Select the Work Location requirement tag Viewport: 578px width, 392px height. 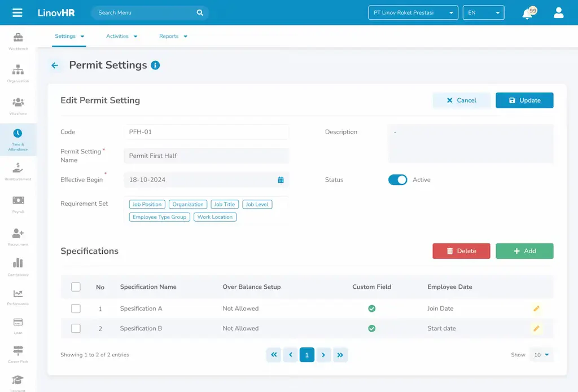[215, 217]
